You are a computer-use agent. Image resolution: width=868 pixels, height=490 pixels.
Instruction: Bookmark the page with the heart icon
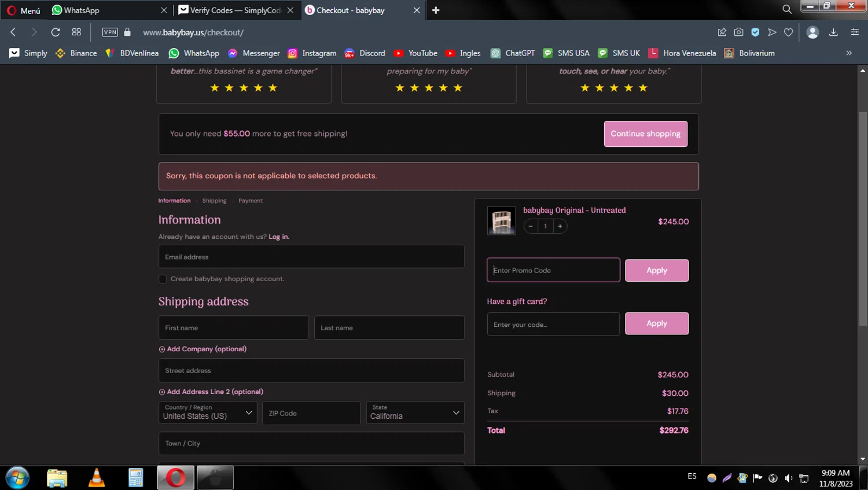click(788, 32)
